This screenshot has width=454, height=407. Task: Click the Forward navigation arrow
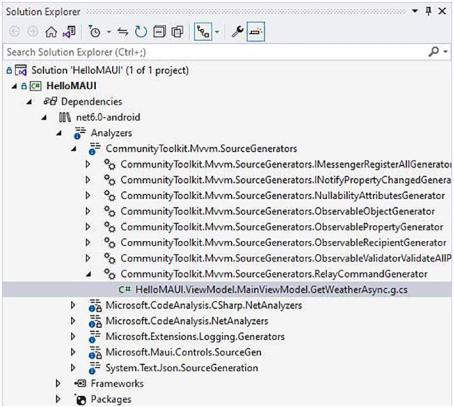(33, 32)
